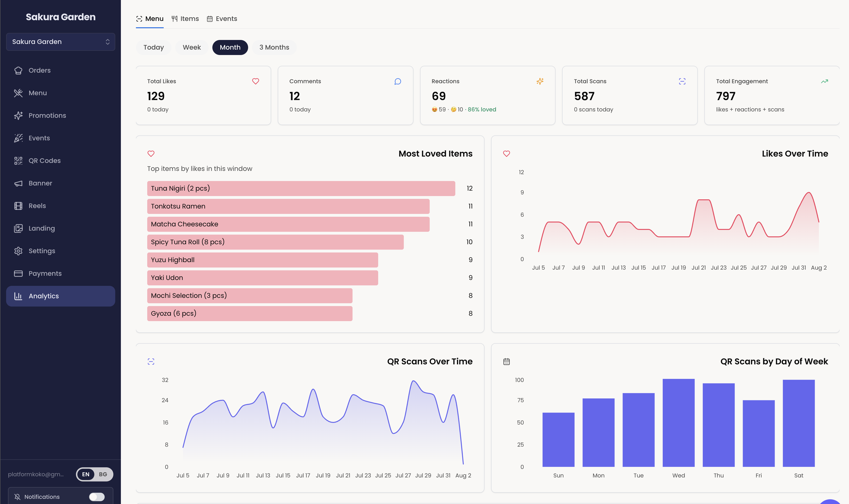The image size is (849, 504).
Task: Open the Sakura Garden restaurant selector
Action: [x=60, y=42]
